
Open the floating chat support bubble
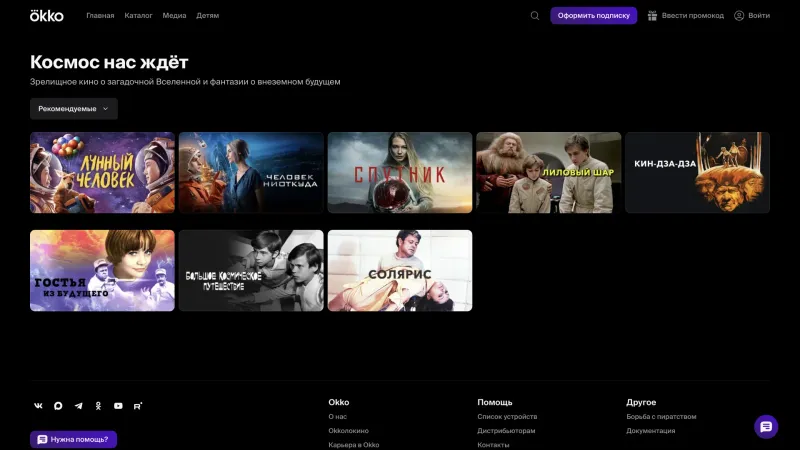766,427
